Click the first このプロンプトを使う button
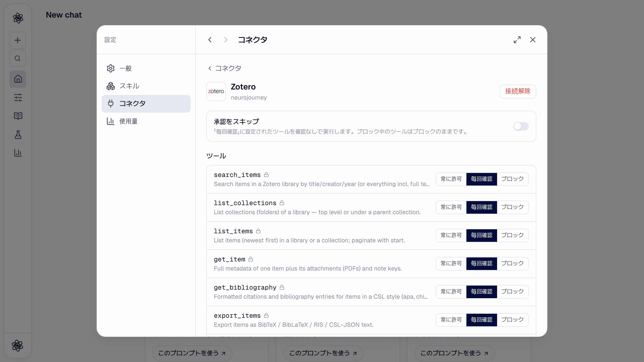Viewport: 644px width, 362px height. [192, 353]
